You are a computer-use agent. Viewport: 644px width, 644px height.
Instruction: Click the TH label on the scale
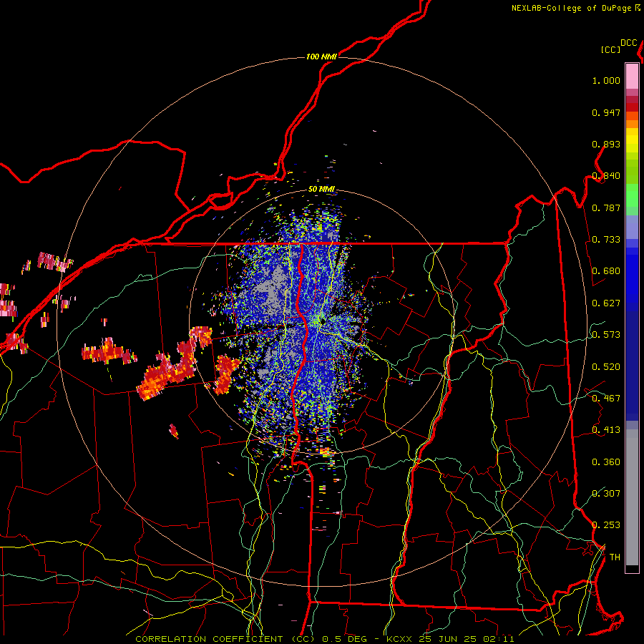click(615, 557)
